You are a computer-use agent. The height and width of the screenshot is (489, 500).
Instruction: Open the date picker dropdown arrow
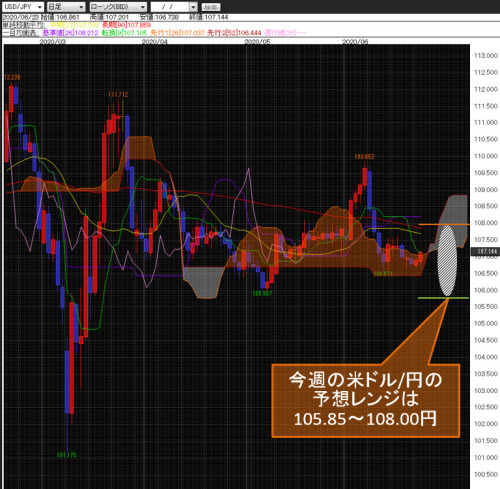tap(194, 7)
